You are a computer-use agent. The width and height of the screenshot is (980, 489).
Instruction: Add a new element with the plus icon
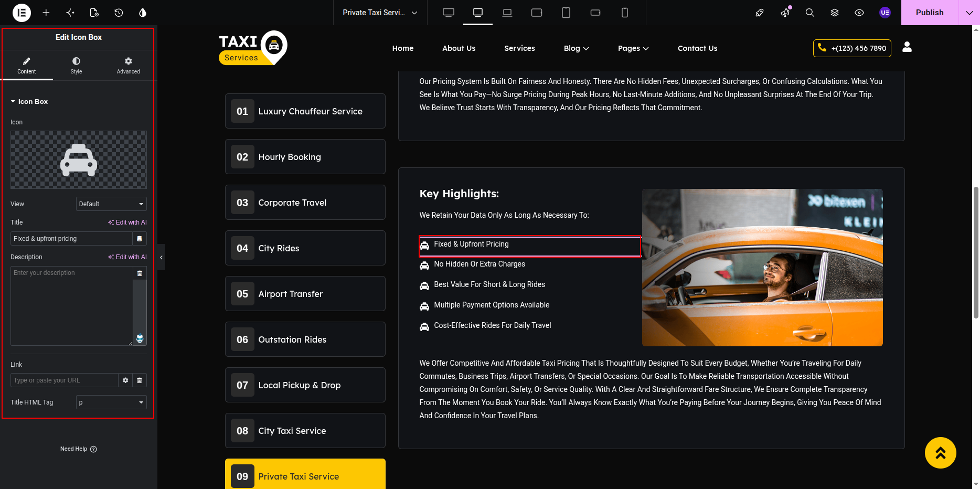[x=46, y=13]
